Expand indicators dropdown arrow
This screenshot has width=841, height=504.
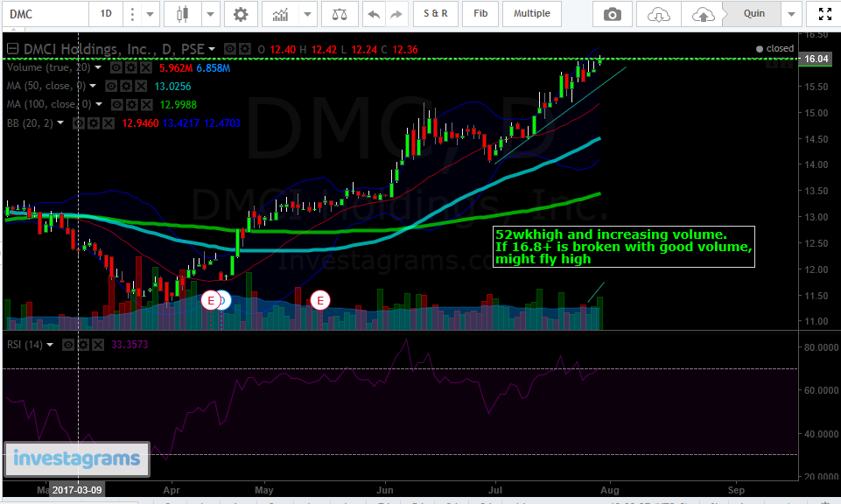tap(307, 14)
